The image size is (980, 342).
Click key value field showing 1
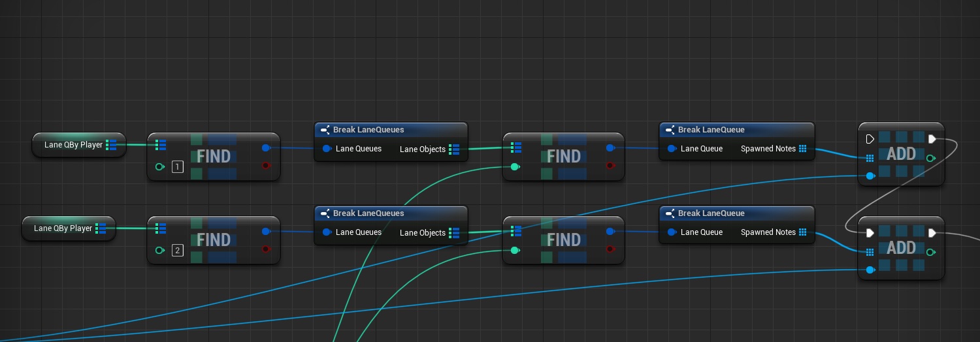(177, 167)
